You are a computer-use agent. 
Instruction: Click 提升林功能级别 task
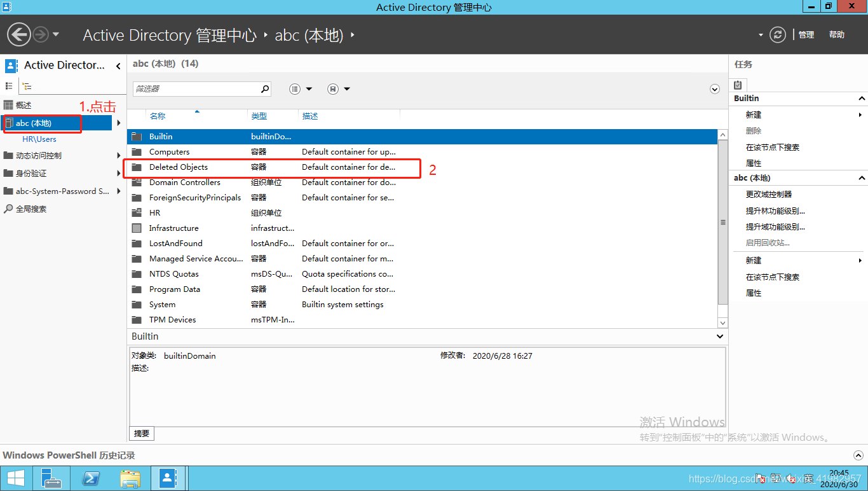click(x=775, y=211)
